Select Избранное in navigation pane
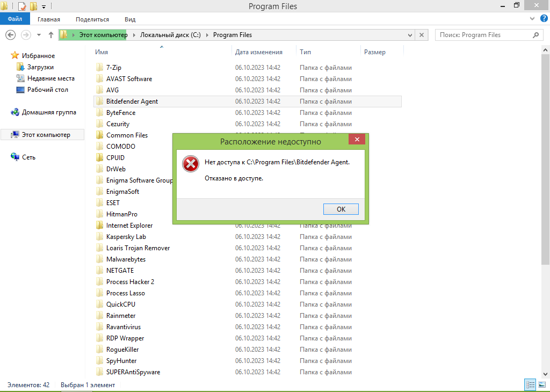Image resolution: width=550 pixels, height=392 pixels. 38,55
